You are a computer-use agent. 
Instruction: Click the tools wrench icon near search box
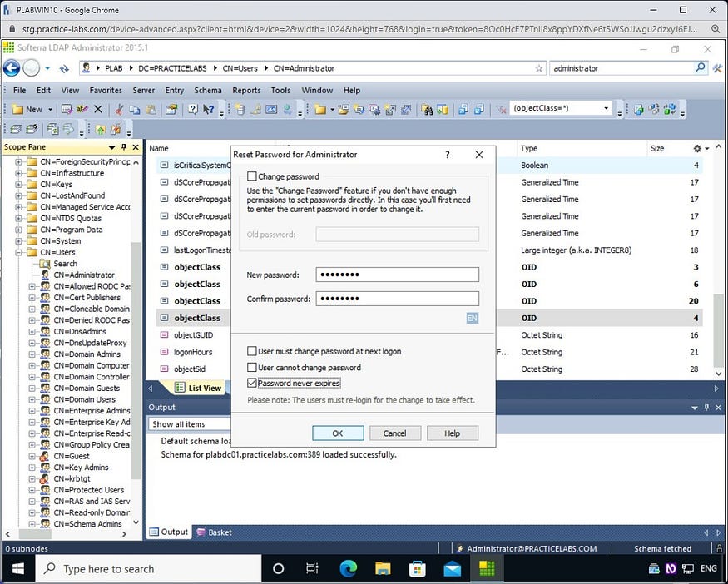pos(717,68)
